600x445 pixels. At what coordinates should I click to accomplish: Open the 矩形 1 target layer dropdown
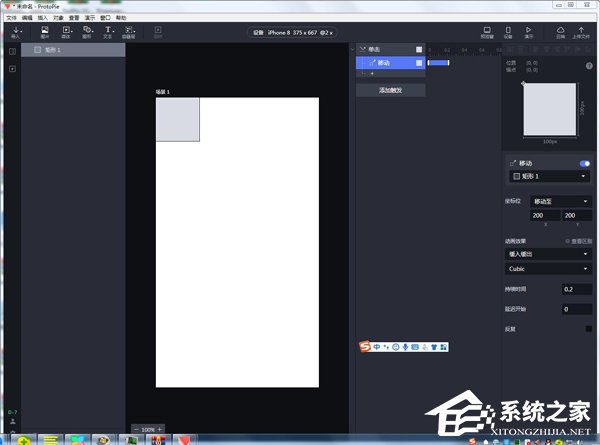pos(550,176)
